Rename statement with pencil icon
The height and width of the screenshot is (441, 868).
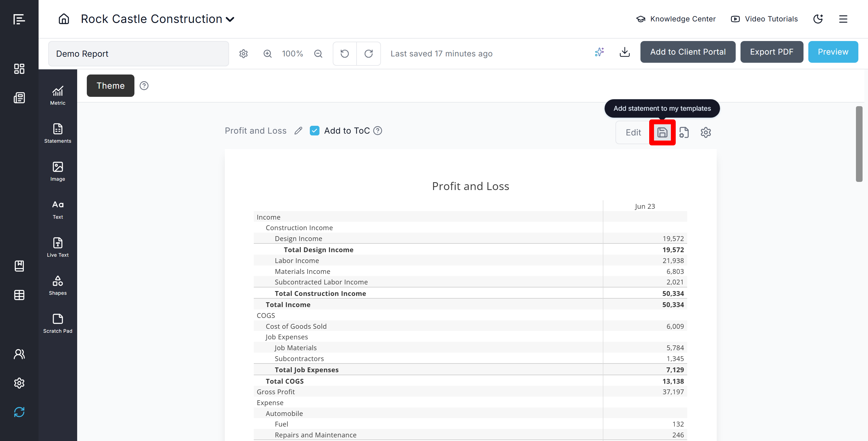298,131
